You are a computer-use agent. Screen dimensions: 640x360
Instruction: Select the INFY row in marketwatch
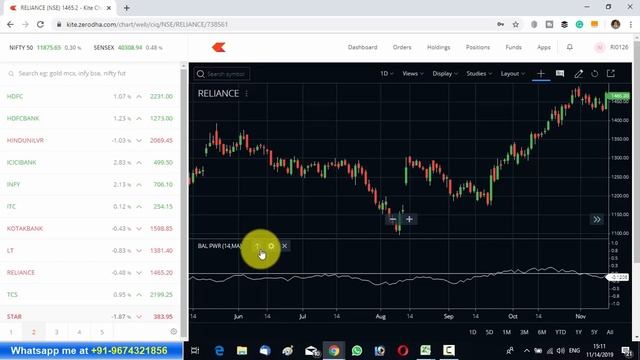(x=90, y=184)
